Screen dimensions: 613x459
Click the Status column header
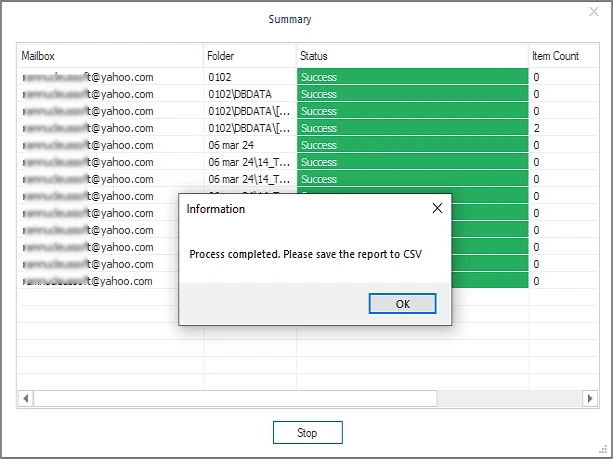[x=412, y=56]
